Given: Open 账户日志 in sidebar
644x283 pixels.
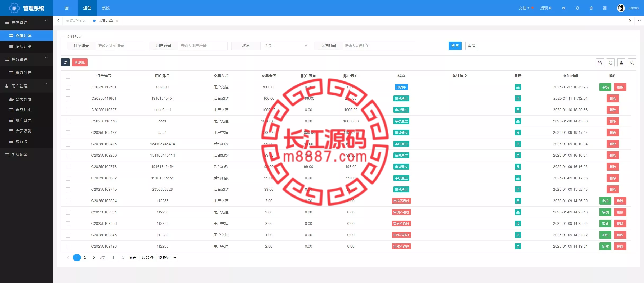Looking at the screenshot, I should (26, 120).
